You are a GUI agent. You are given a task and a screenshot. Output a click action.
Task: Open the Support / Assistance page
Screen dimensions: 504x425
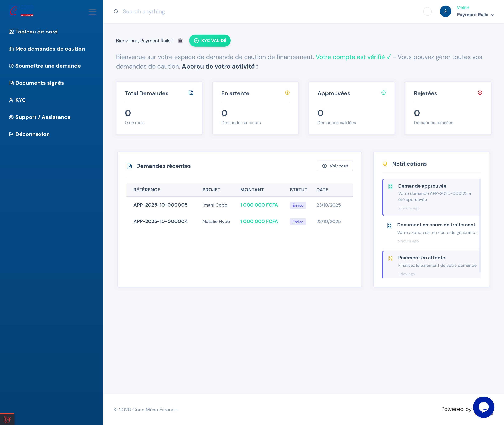pyautogui.click(x=43, y=117)
